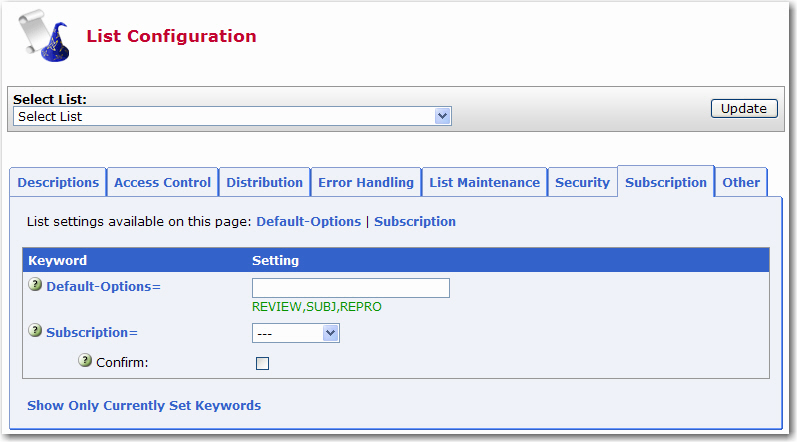Image resolution: width=797 pixels, height=442 pixels.
Task: Select the Error Handling tab
Action: pyautogui.click(x=366, y=182)
